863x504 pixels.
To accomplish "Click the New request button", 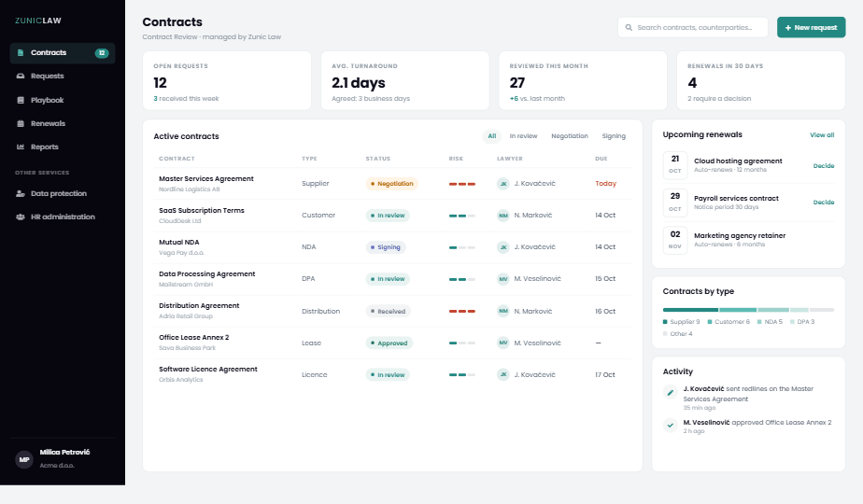I will (x=812, y=27).
